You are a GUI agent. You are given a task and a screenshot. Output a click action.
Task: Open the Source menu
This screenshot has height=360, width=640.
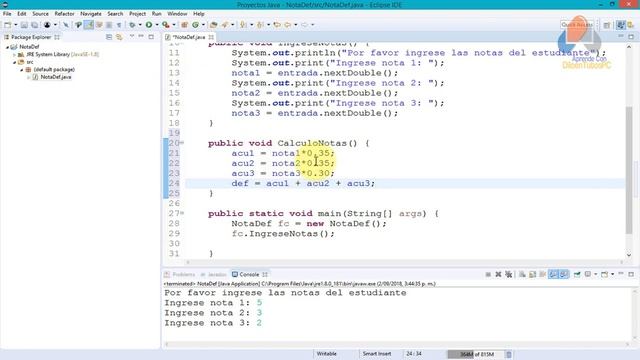coord(40,14)
